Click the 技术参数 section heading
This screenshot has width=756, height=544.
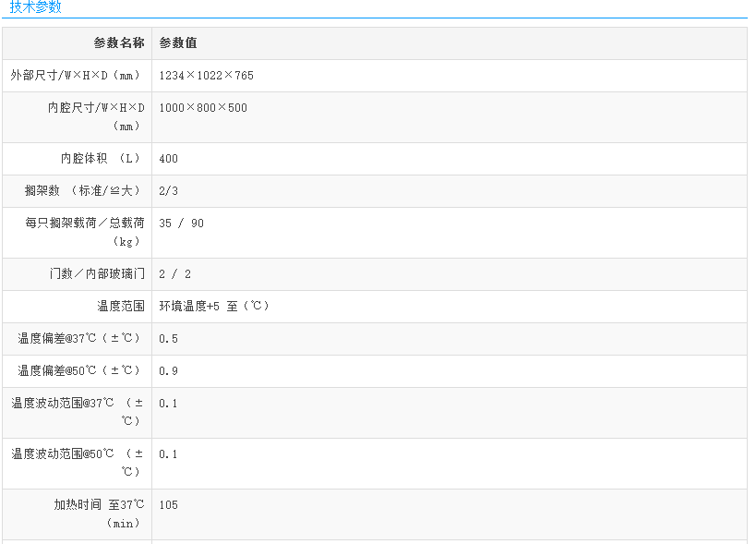(36, 7)
